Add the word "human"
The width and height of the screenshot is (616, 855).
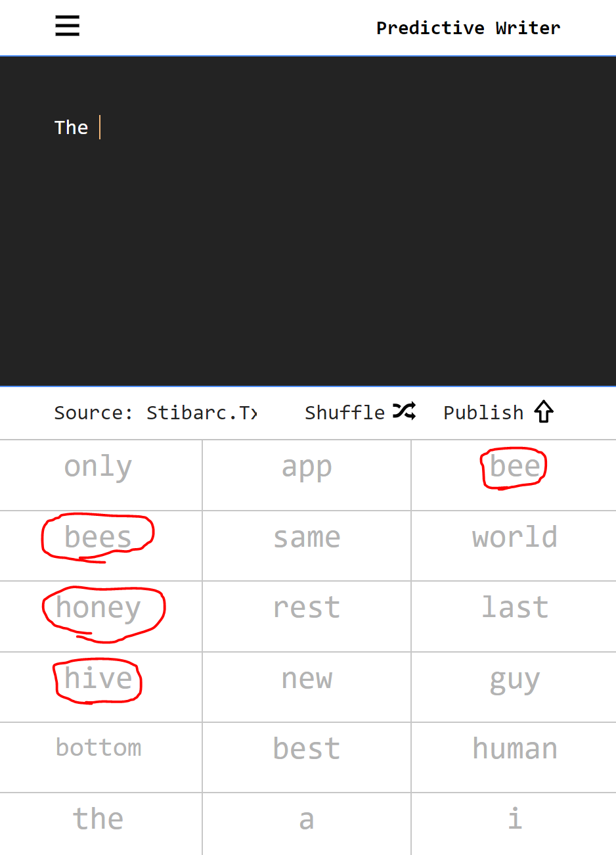pyautogui.click(x=515, y=749)
